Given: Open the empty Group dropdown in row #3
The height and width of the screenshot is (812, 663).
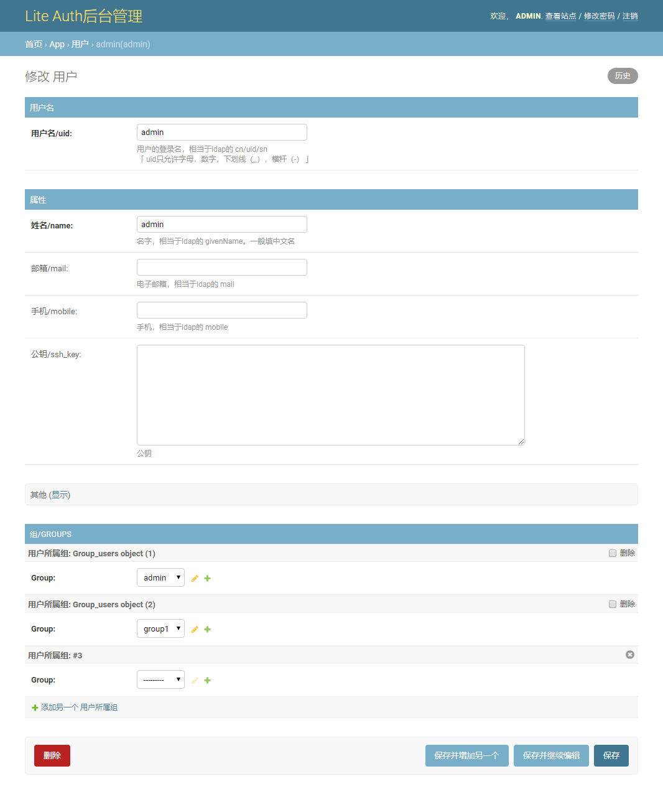Looking at the screenshot, I should coord(160,679).
